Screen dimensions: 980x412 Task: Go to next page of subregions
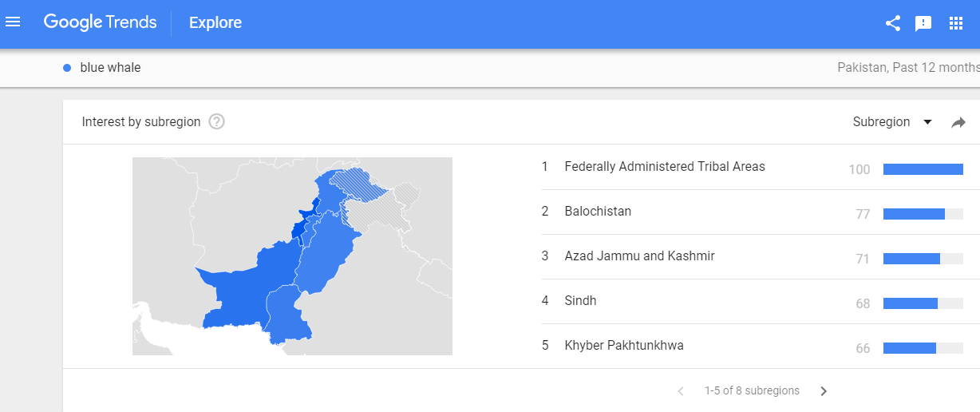824,391
